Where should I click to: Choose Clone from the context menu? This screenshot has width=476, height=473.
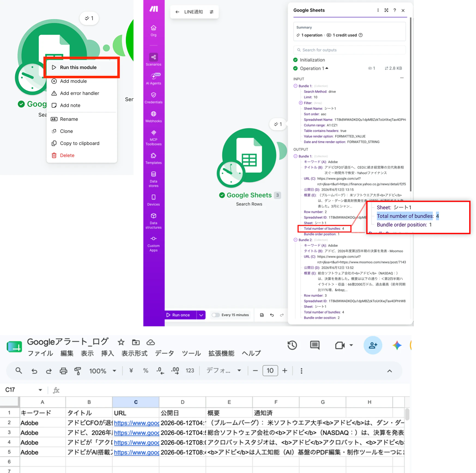click(x=81, y=131)
